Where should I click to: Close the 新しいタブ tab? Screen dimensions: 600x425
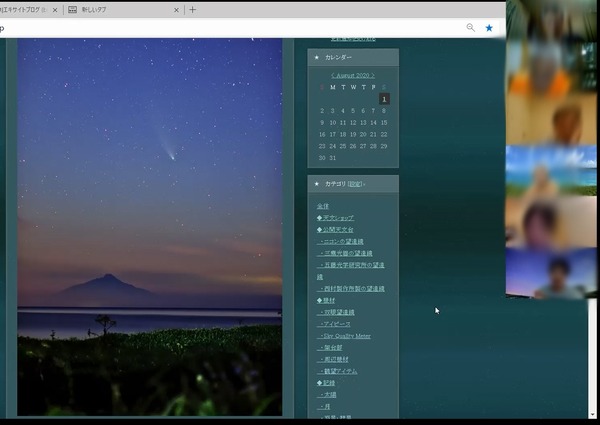coord(176,10)
